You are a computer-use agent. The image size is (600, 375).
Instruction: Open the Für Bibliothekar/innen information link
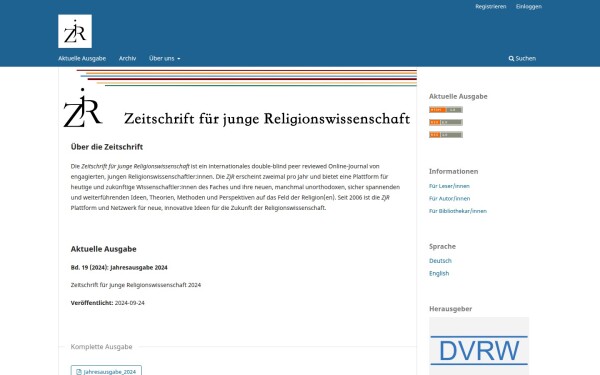(458, 211)
